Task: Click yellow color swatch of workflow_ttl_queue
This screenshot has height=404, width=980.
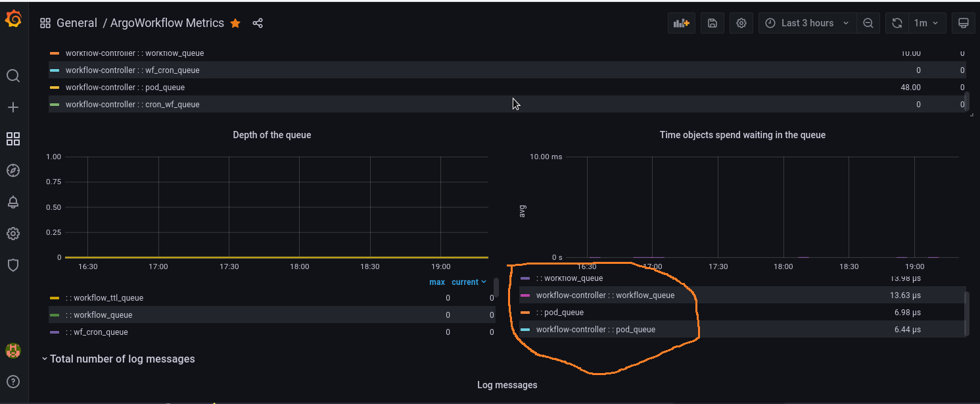Action: tap(55, 298)
